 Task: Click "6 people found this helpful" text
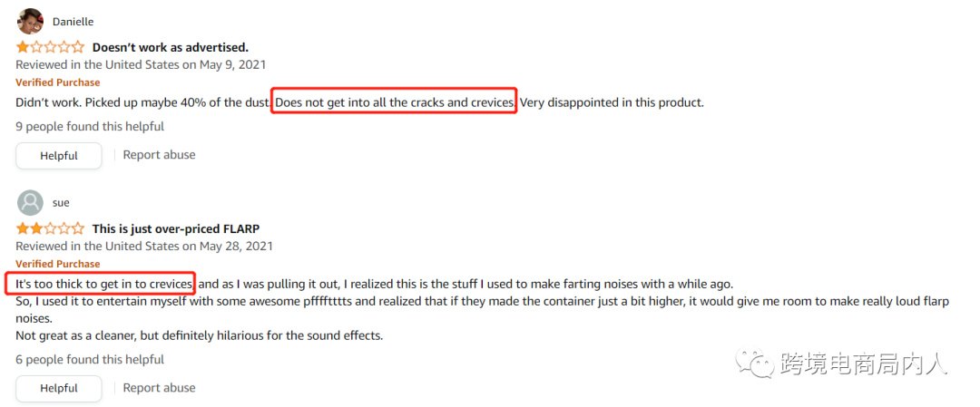[90, 359]
